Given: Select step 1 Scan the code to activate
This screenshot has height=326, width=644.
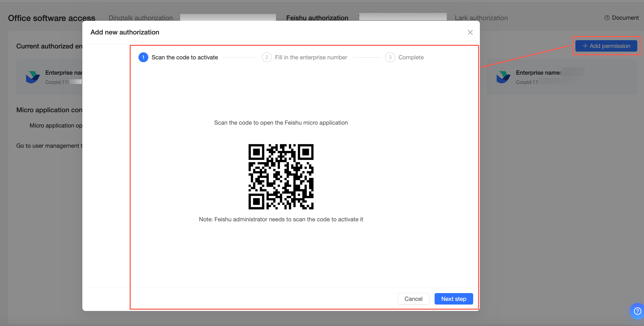Looking at the screenshot, I should click(x=178, y=57).
